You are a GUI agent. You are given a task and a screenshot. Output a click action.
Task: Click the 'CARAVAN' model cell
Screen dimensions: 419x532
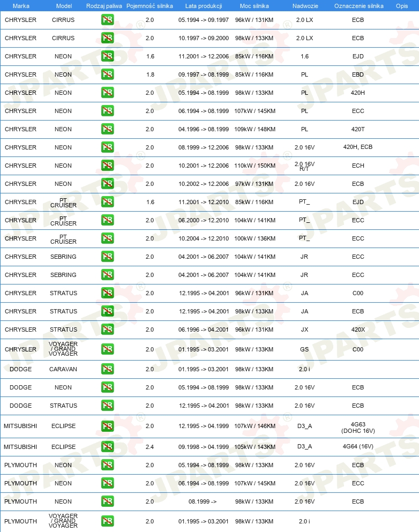coord(63,369)
